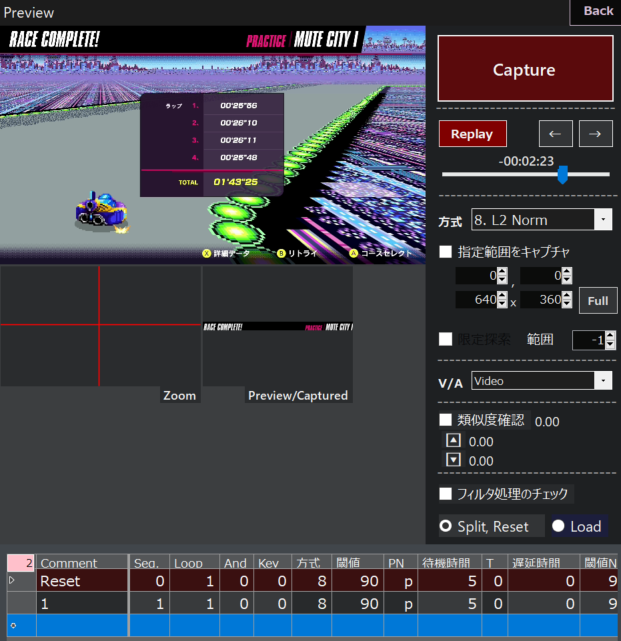621x641 pixels.
Task: Increase the height 360 spinner
Action: click(567, 296)
